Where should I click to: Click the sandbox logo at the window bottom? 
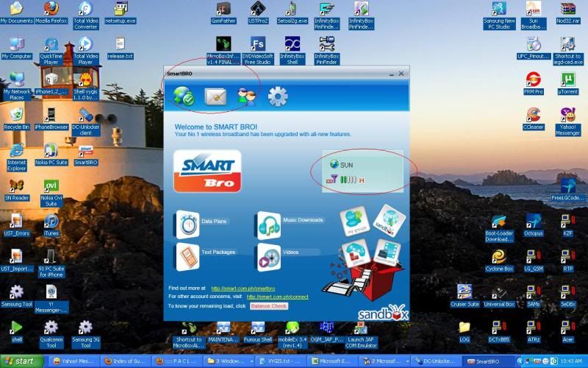(x=383, y=314)
